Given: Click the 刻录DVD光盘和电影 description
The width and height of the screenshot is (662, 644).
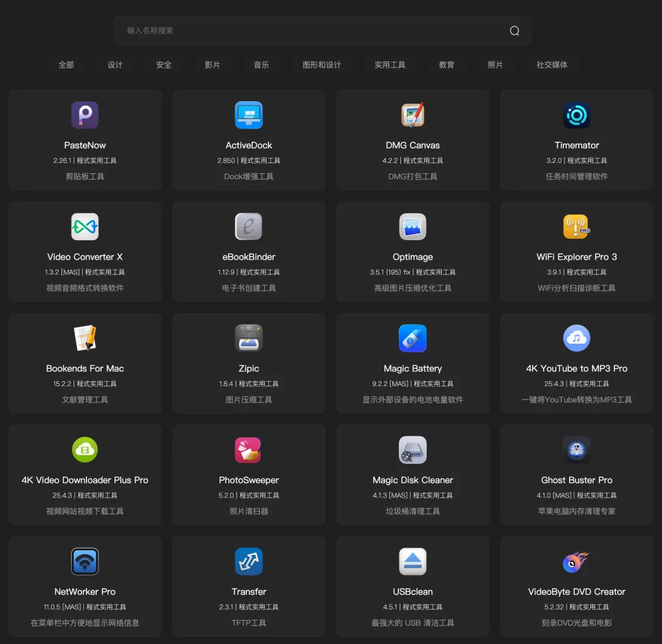Looking at the screenshot, I should [x=576, y=623].
